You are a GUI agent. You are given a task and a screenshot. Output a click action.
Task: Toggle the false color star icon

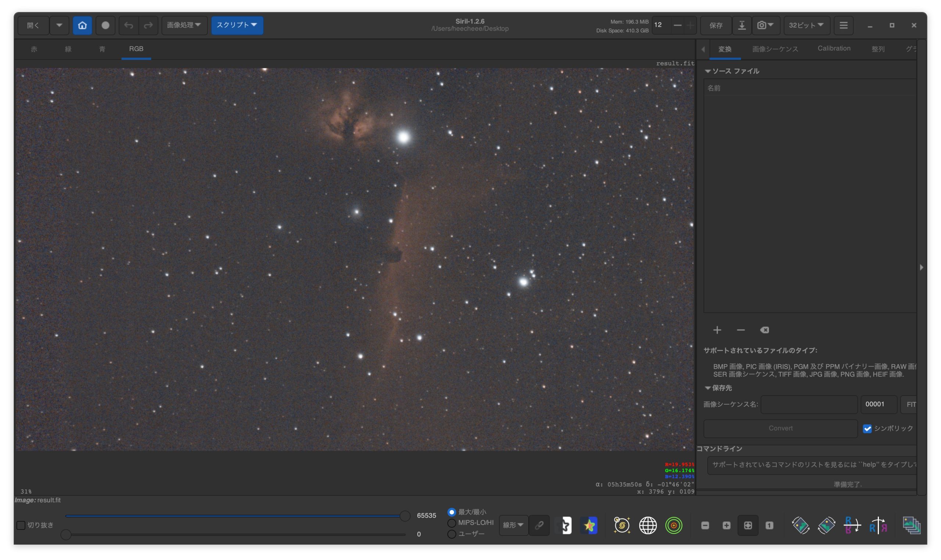coord(589,525)
